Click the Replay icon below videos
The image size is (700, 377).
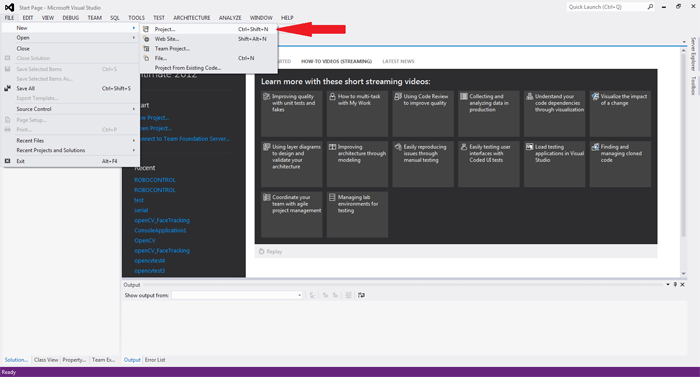click(262, 251)
